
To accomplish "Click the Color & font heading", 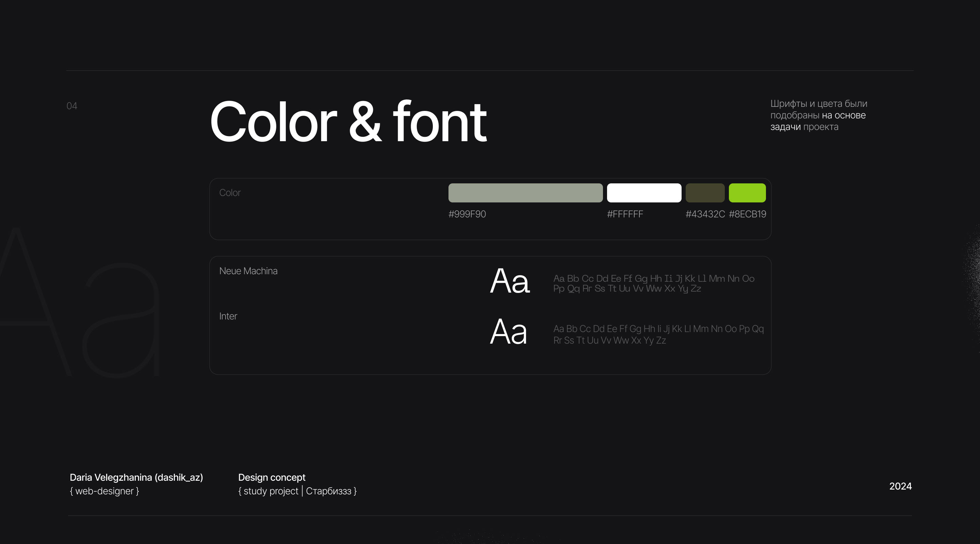I will [x=348, y=122].
